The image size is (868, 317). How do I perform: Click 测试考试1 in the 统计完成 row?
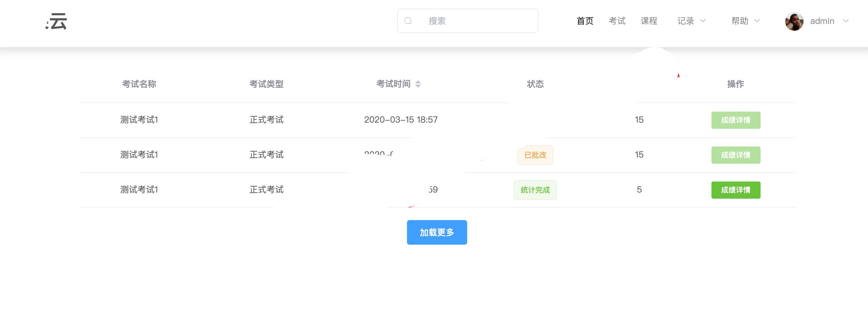point(139,190)
